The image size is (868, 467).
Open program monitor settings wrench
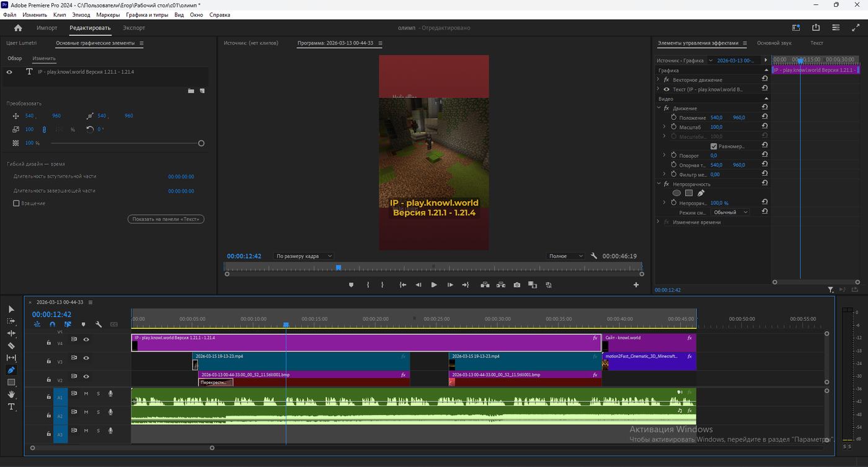click(x=594, y=256)
